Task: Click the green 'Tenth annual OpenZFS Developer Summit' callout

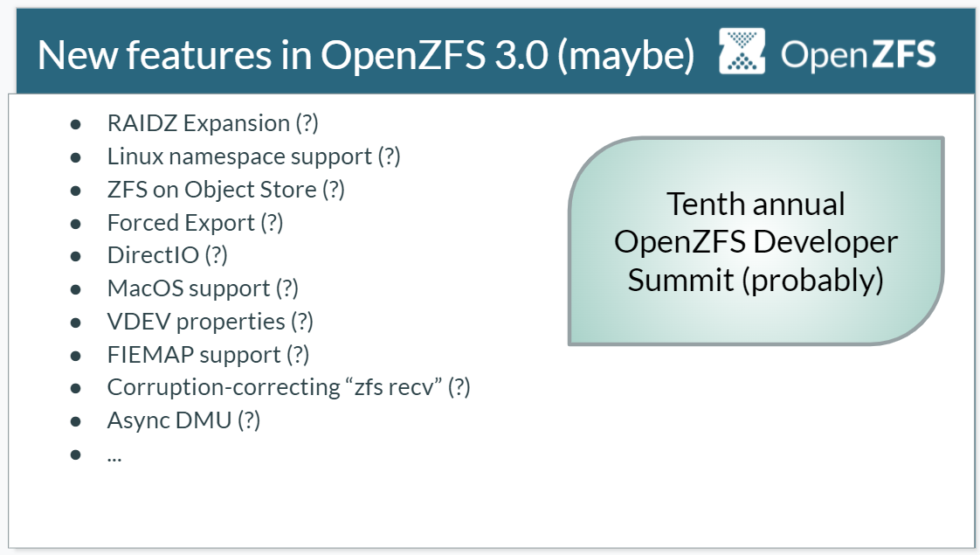Action: [756, 241]
